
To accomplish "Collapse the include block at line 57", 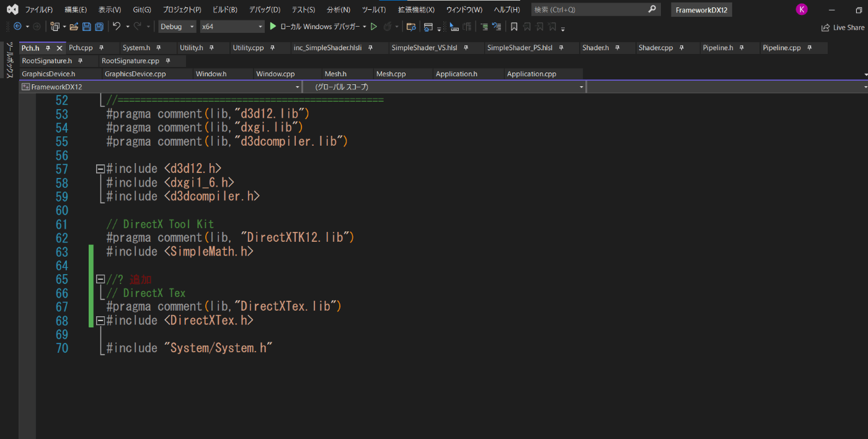I will pyautogui.click(x=100, y=169).
